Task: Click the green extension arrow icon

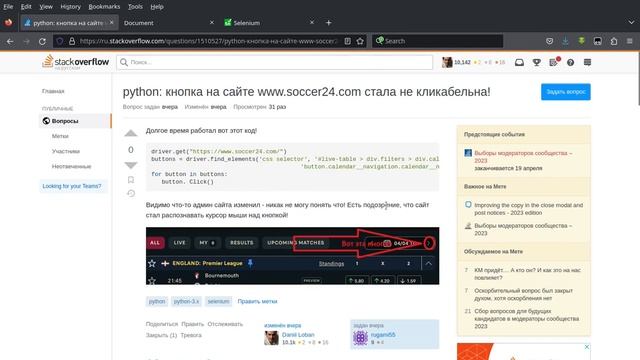Action: coord(581,41)
